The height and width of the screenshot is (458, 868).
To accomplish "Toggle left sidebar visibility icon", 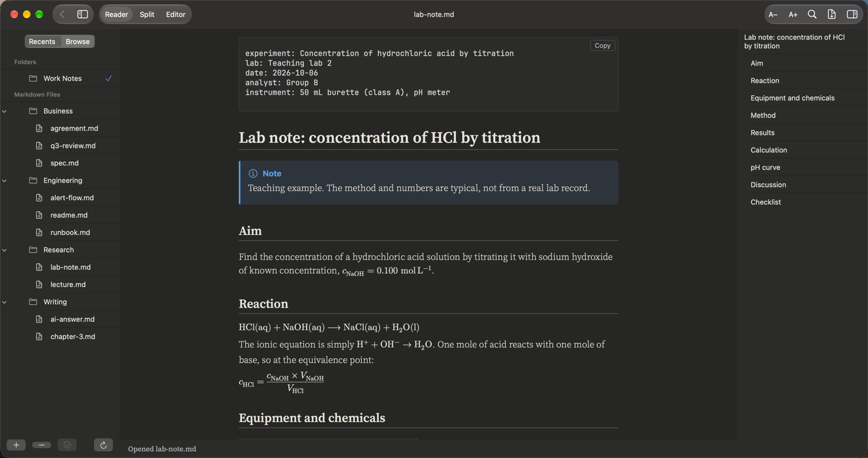I will 83,14.
